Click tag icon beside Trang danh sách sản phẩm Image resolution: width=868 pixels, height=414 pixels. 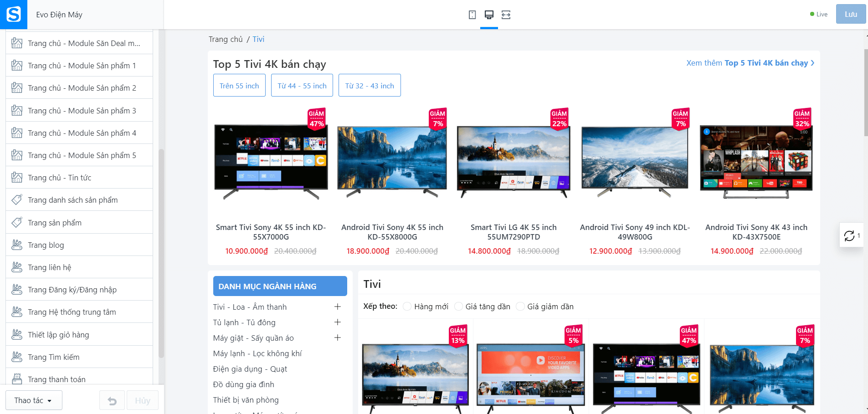(x=17, y=200)
